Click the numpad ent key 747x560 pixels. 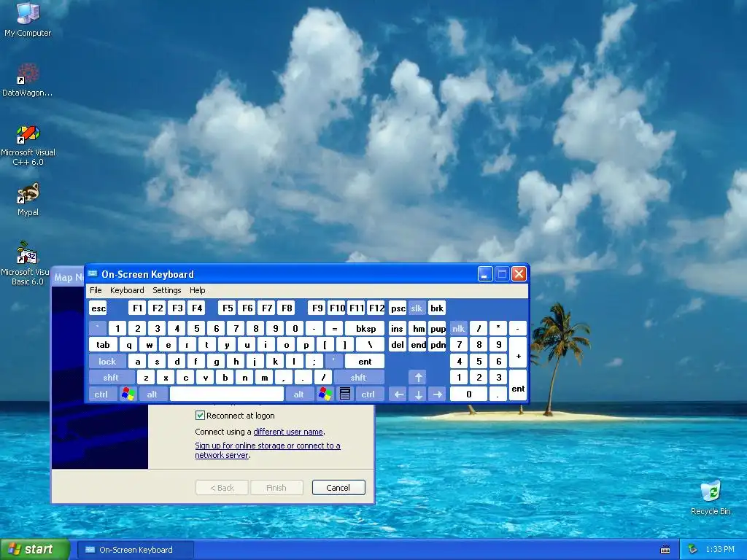[519, 386]
